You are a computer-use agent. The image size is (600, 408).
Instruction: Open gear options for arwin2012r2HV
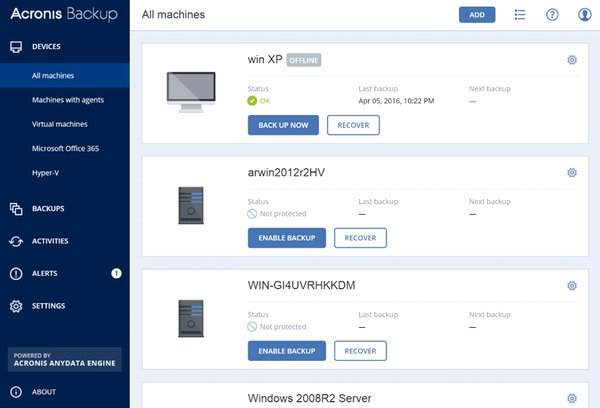pos(572,173)
